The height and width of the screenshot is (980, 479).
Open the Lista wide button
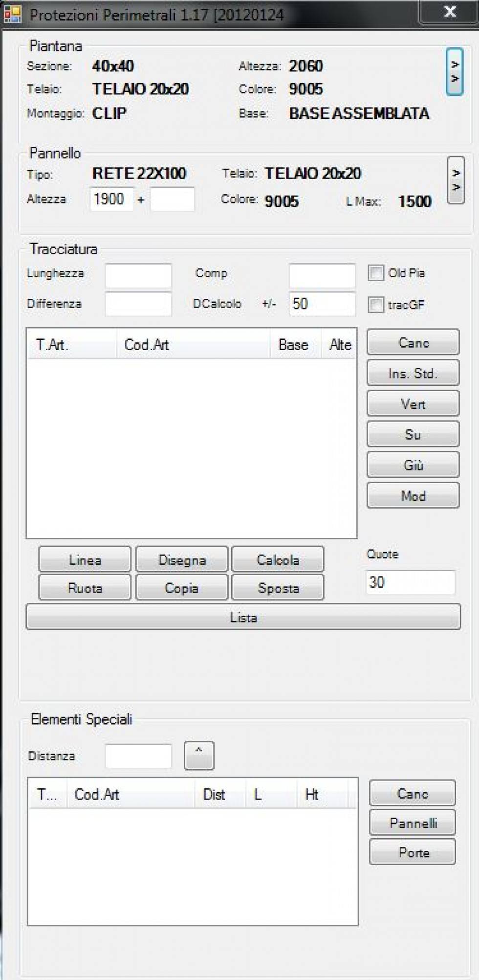pos(243,617)
